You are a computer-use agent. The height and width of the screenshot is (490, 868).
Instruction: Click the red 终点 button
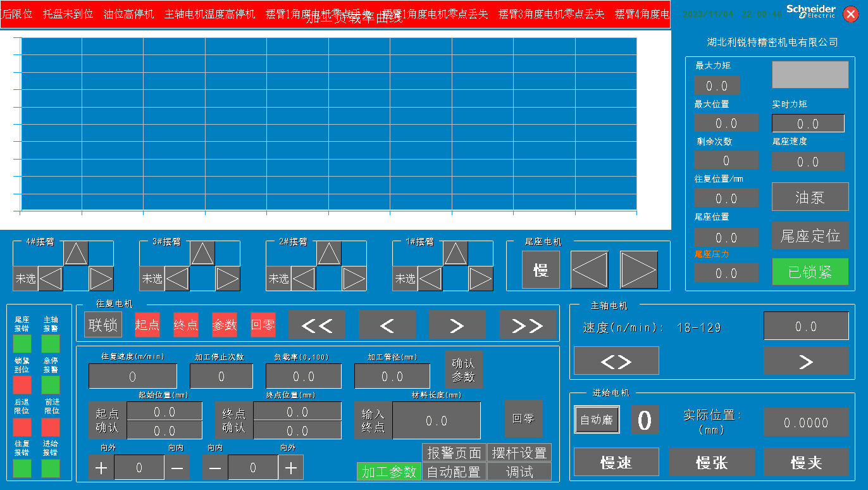coord(186,325)
